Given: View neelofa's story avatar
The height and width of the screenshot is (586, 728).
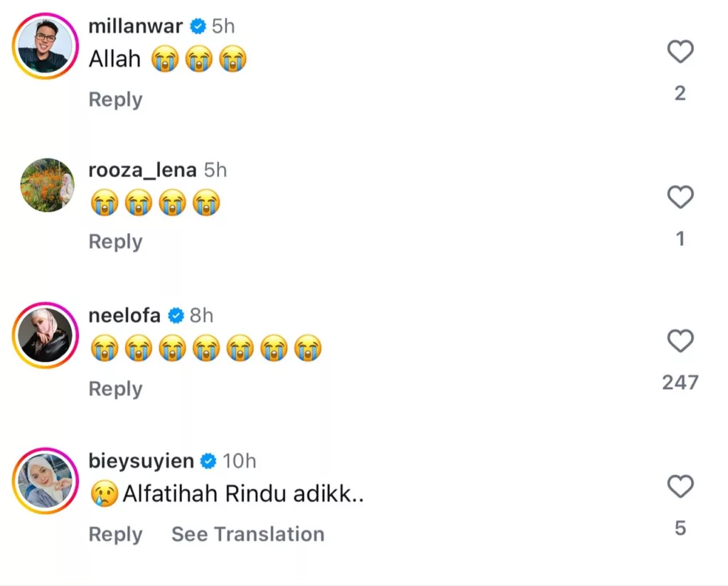Looking at the screenshot, I should click(x=45, y=335).
